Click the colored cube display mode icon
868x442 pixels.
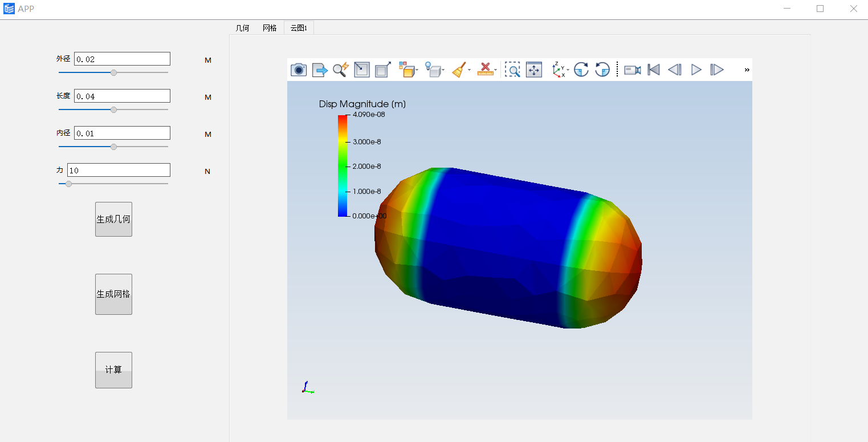tap(406, 70)
